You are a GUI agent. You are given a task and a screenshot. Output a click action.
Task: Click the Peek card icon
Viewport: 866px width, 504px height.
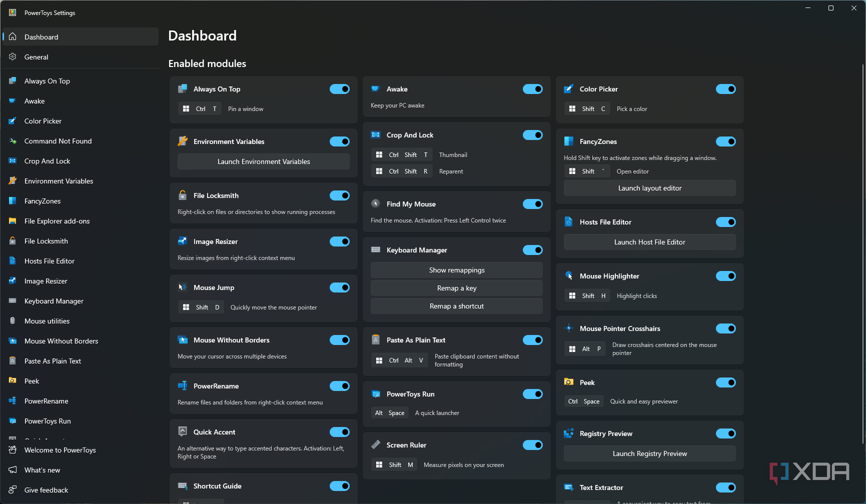click(x=569, y=382)
